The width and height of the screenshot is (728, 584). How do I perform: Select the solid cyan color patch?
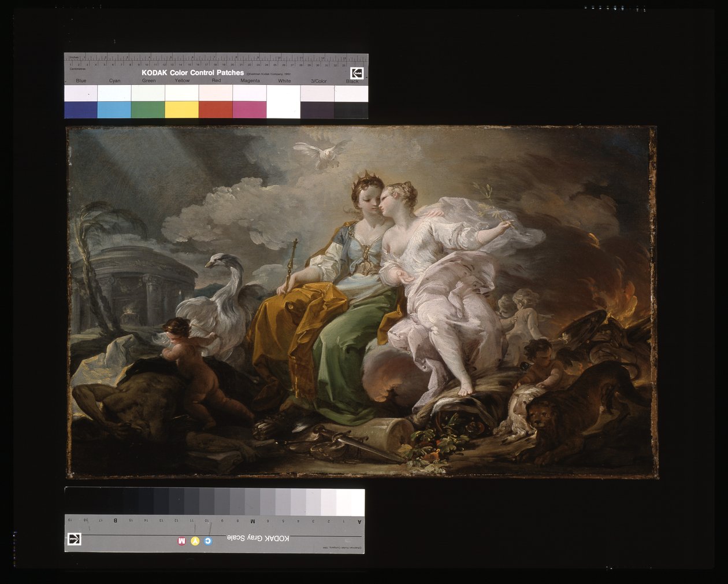pyautogui.click(x=114, y=110)
